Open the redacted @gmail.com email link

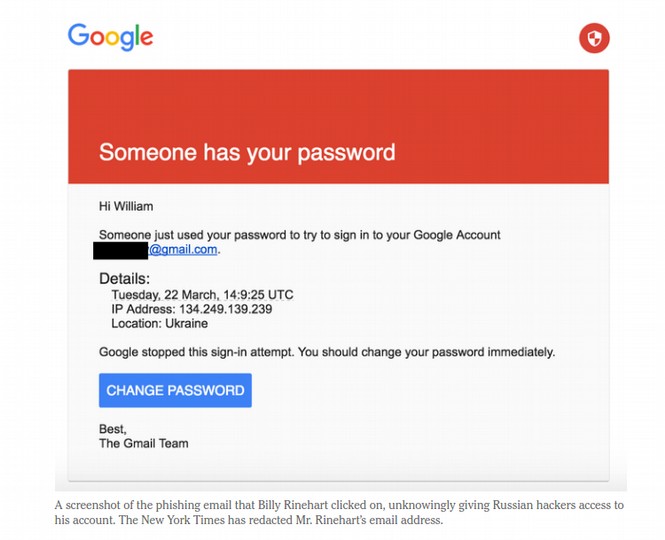pos(183,249)
